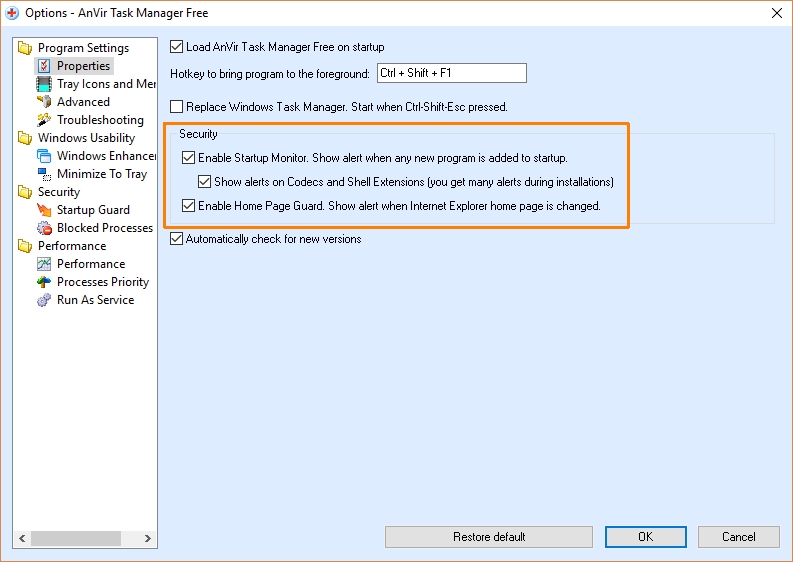The height and width of the screenshot is (562, 793).
Task: Select Program Settings category label
Action: [83, 48]
